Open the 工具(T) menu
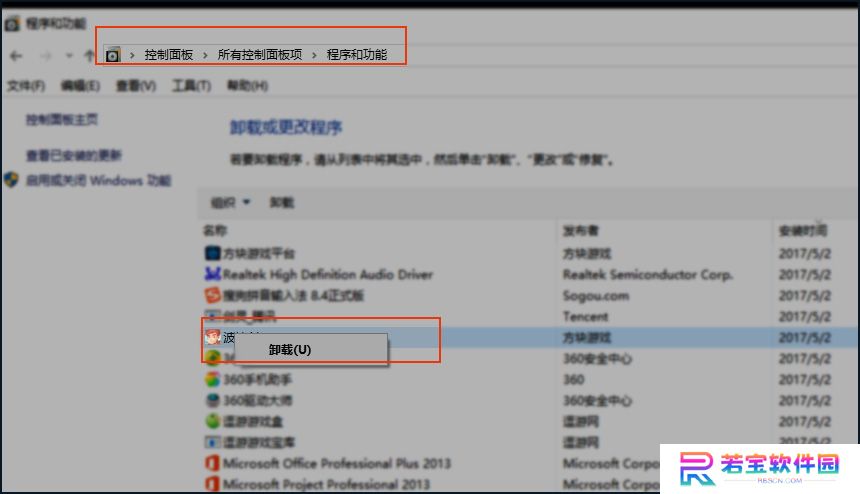The width and height of the screenshot is (860, 494). pyautogui.click(x=191, y=86)
